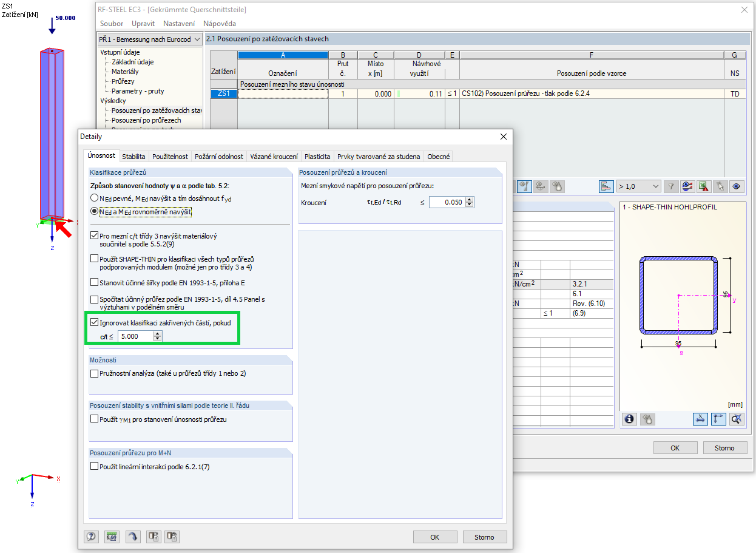This screenshot has width=756, height=553.
Task: Click Storno in the Detaily dialog
Action: point(484,537)
